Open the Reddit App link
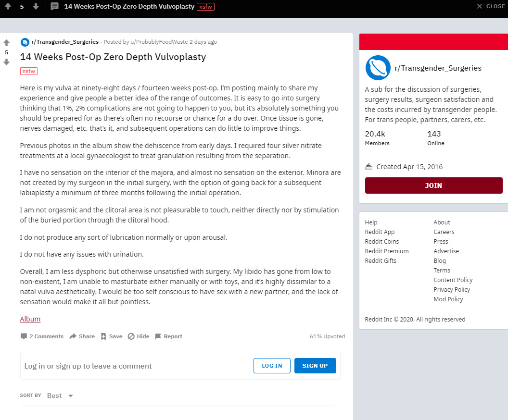The image size is (508, 420). click(x=380, y=232)
